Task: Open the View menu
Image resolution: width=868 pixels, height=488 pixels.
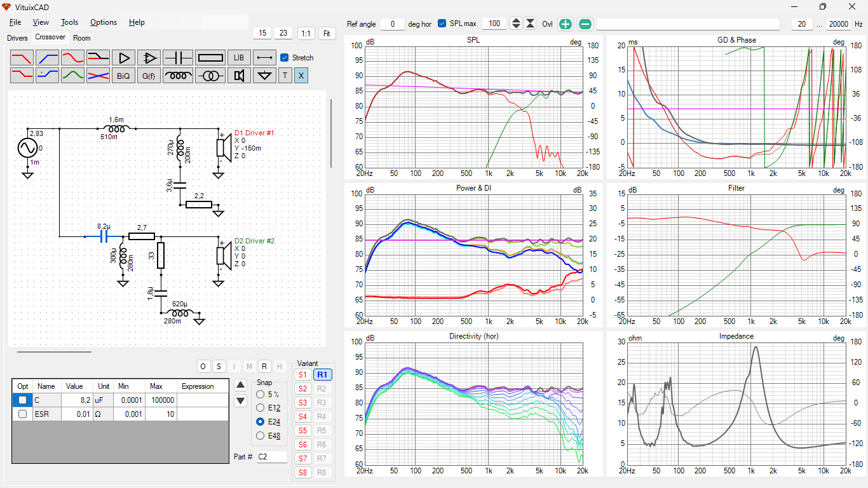Action: point(41,22)
